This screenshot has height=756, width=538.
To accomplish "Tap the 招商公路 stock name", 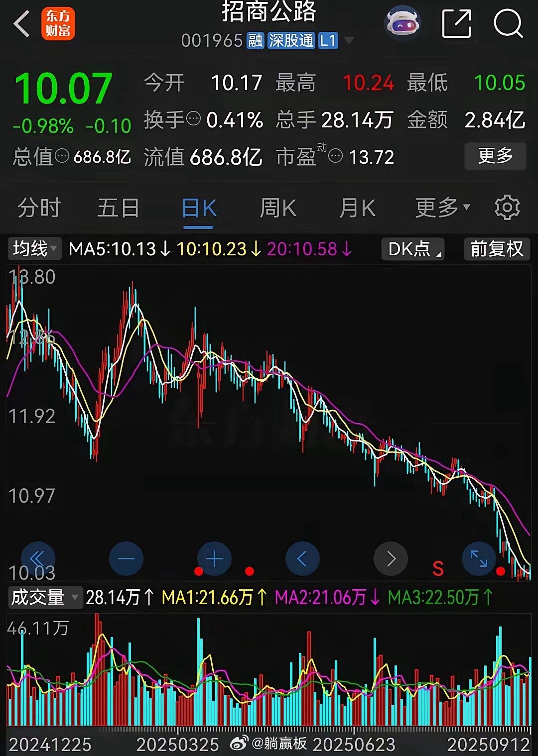I will pyautogui.click(x=269, y=11).
